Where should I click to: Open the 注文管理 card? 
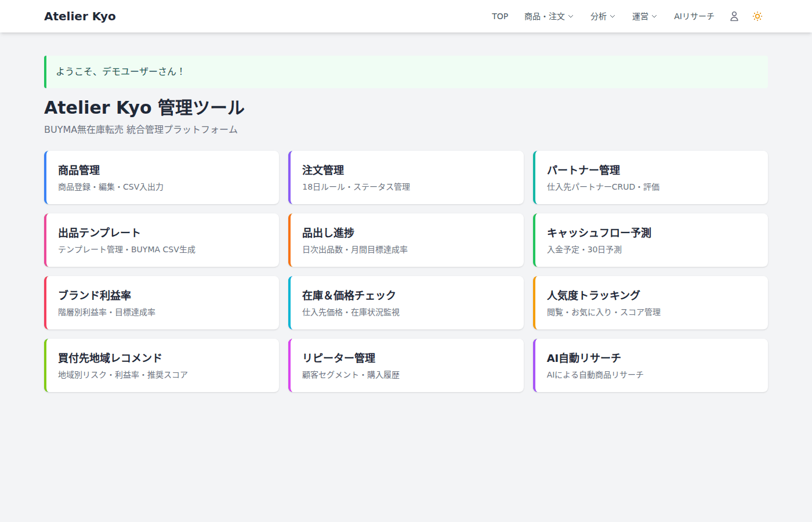(406, 177)
